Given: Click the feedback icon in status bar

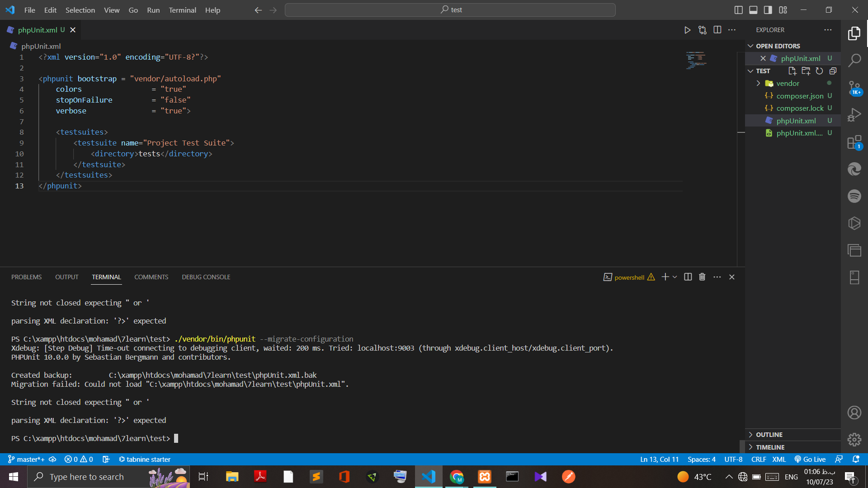Looking at the screenshot, I should click(x=839, y=459).
